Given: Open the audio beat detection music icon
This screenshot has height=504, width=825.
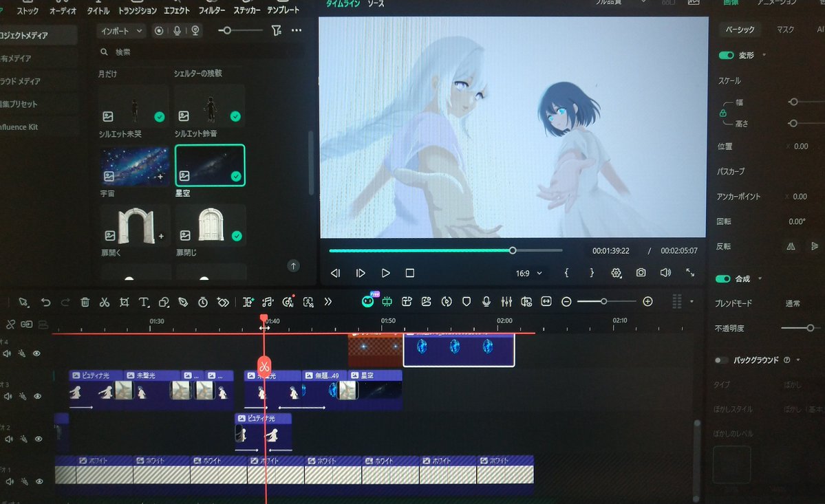Looking at the screenshot, I should pyautogui.click(x=268, y=302).
